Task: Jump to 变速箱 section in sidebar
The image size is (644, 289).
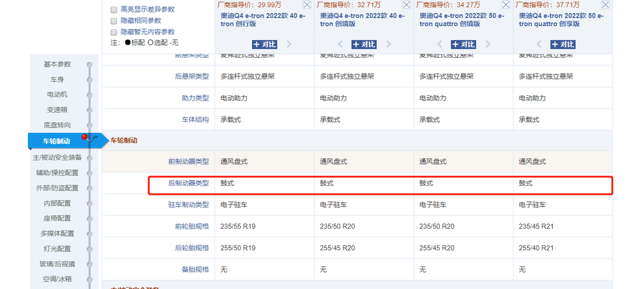Action: tap(57, 110)
